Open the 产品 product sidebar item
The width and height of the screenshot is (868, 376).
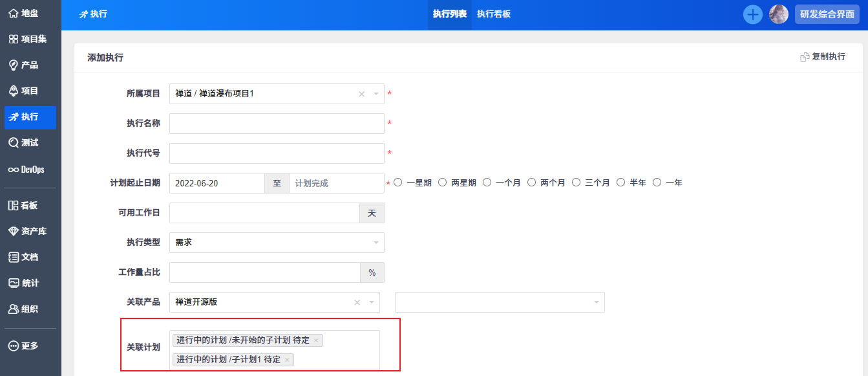click(x=30, y=65)
